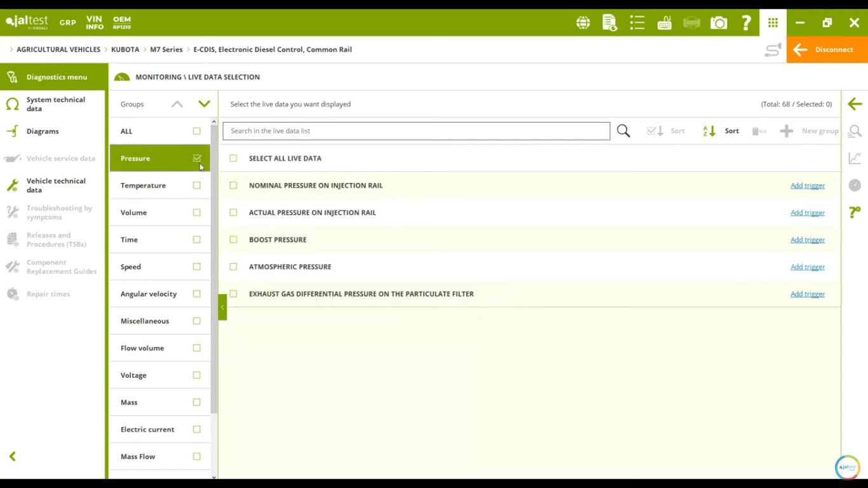Collapse groups with the up chevron

[x=177, y=104]
